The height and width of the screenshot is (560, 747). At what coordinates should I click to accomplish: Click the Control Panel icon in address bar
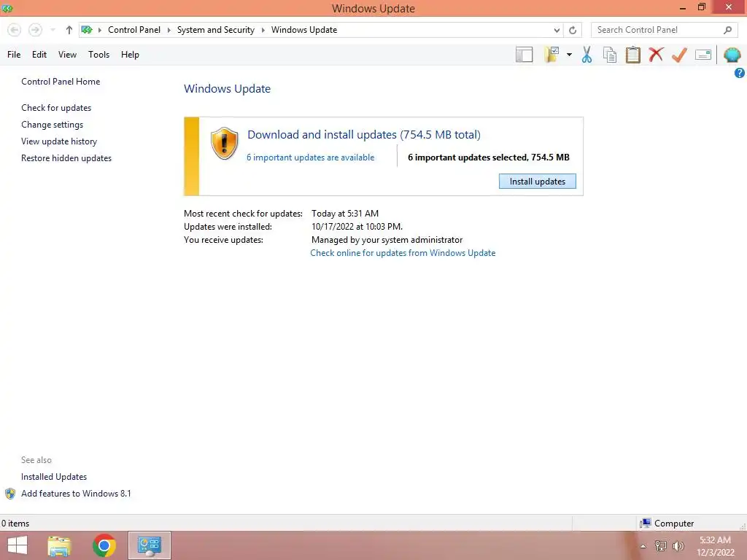click(x=87, y=30)
